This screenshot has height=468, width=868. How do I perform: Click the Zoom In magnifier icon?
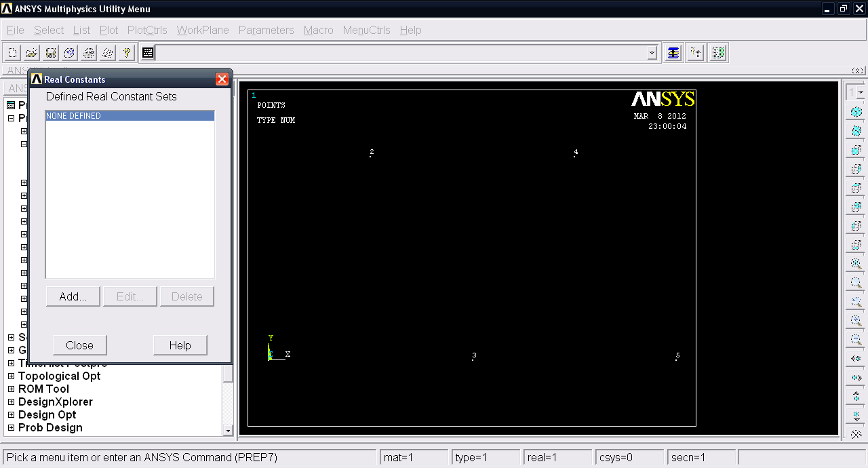pyautogui.click(x=856, y=319)
